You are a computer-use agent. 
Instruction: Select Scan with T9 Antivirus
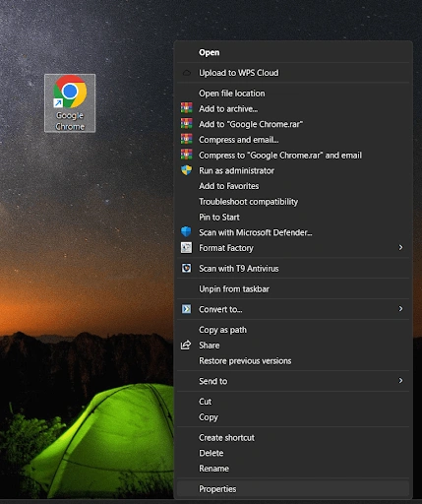[x=293, y=268]
